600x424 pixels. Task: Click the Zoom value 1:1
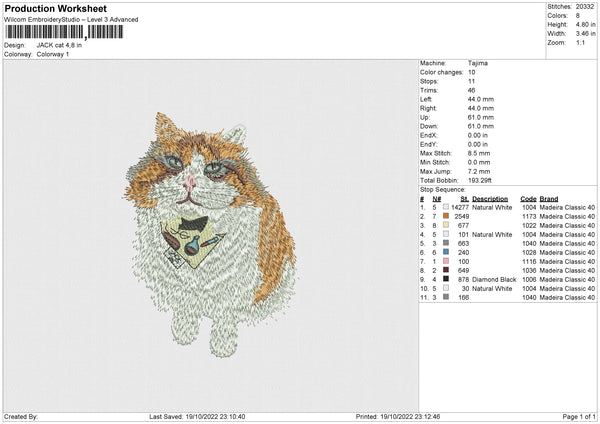point(580,42)
